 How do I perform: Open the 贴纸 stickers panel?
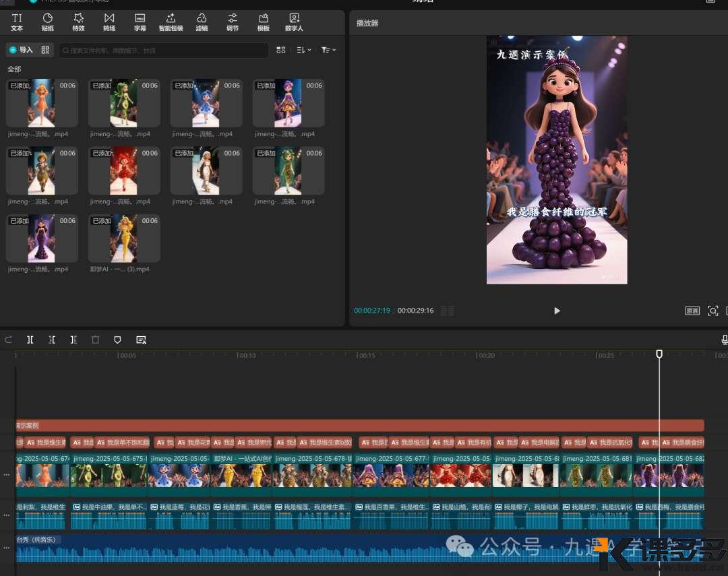47,22
